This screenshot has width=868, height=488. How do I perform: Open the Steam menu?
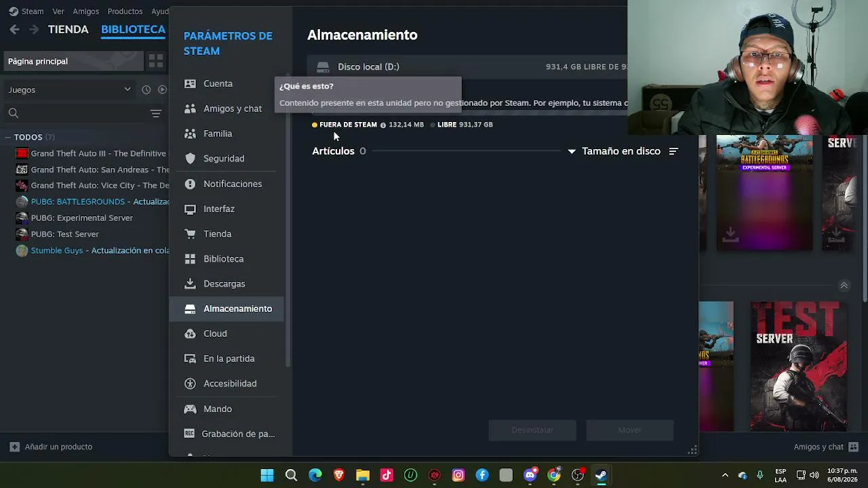click(32, 12)
